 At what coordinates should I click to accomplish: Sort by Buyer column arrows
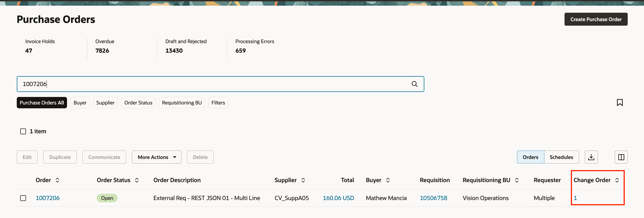pos(388,180)
